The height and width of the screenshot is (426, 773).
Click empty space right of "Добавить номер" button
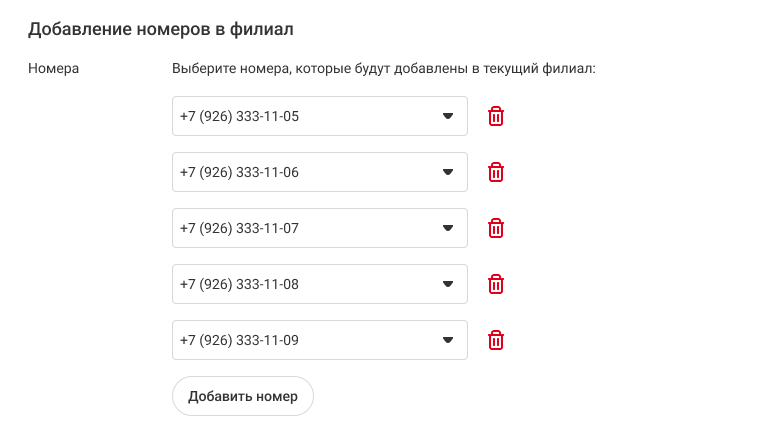coord(500,396)
